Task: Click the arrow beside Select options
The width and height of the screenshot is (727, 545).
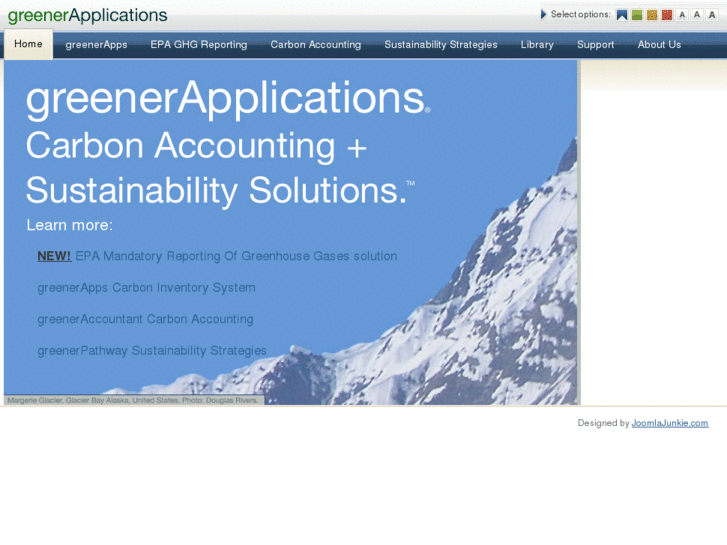Action: [543, 14]
